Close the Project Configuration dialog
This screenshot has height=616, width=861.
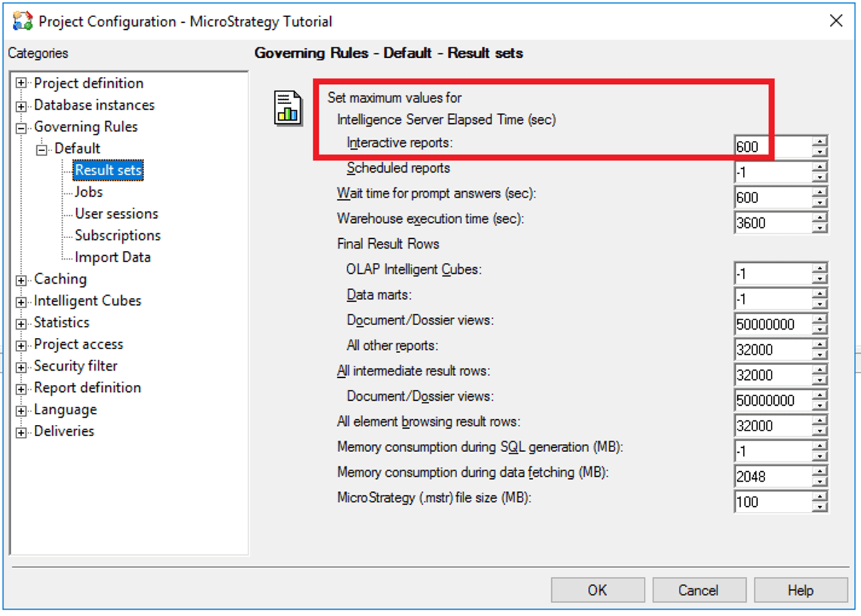coord(836,21)
